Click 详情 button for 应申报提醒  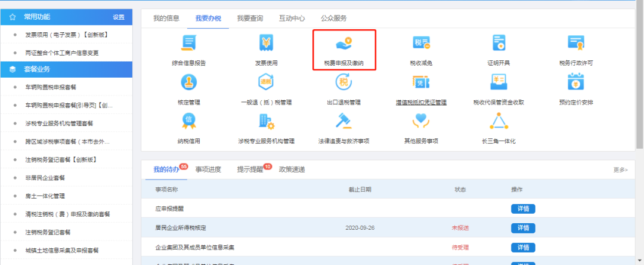pos(524,209)
